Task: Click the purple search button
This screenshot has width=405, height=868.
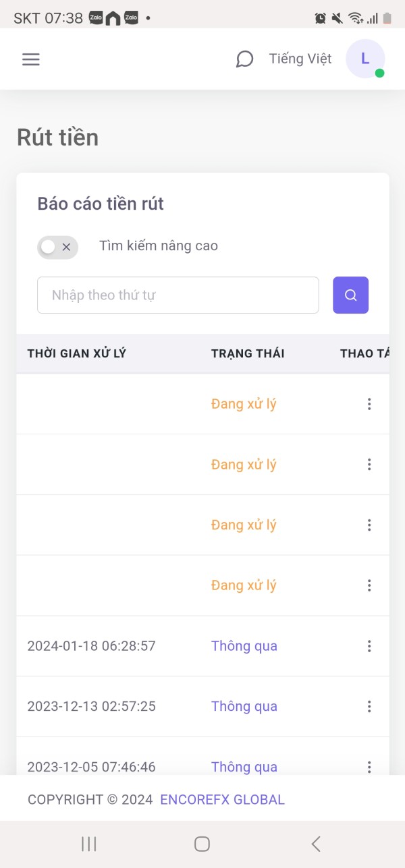Action: (x=350, y=295)
